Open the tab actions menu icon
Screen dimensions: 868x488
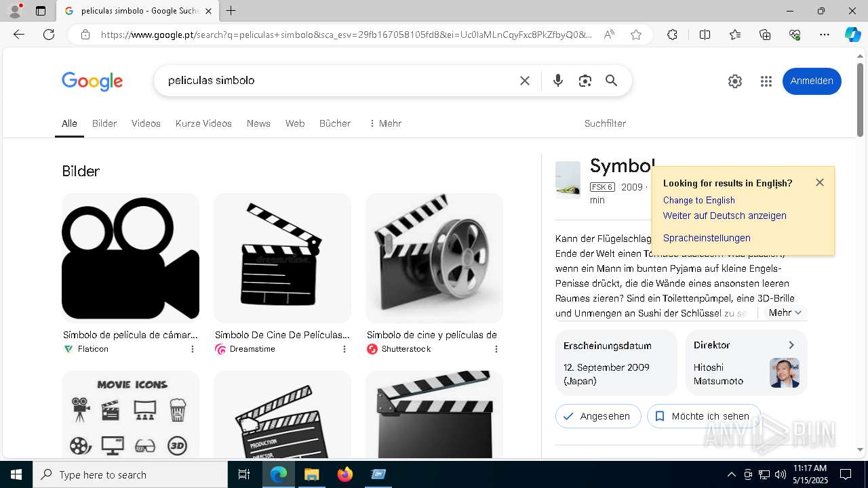click(x=41, y=11)
